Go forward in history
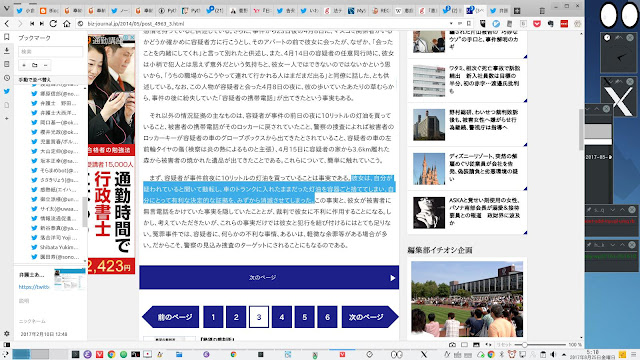Screen dimensions: 640x360 (x=20, y=24)
